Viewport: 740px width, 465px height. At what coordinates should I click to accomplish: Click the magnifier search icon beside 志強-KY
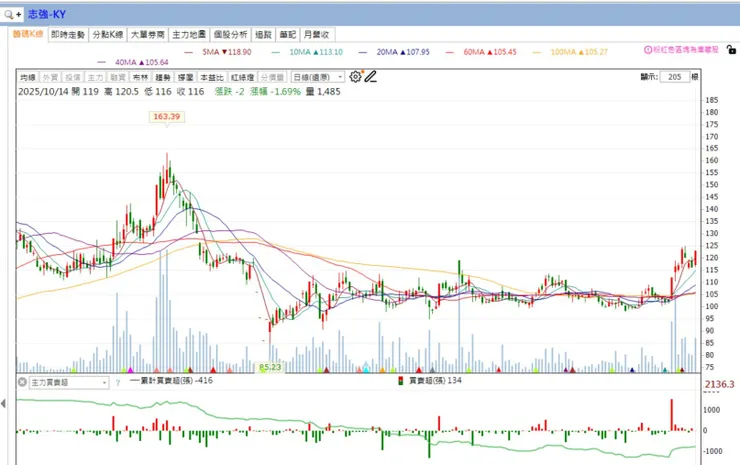[8, 15]
